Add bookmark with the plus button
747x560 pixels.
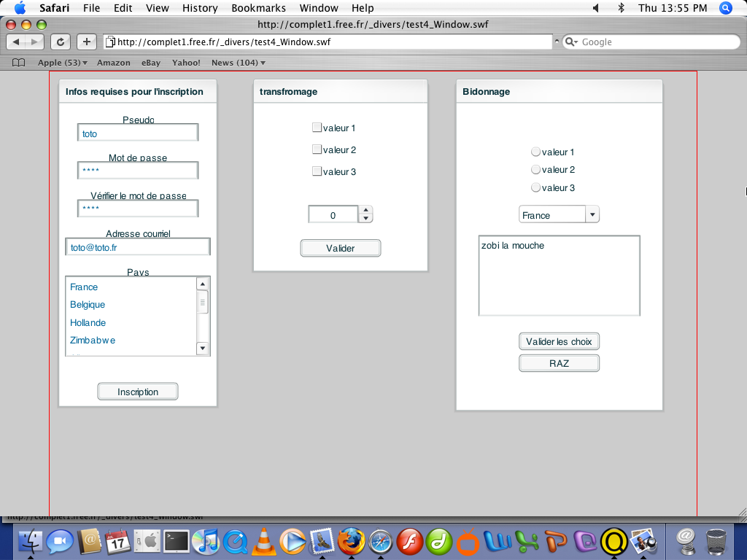(86, 42)
